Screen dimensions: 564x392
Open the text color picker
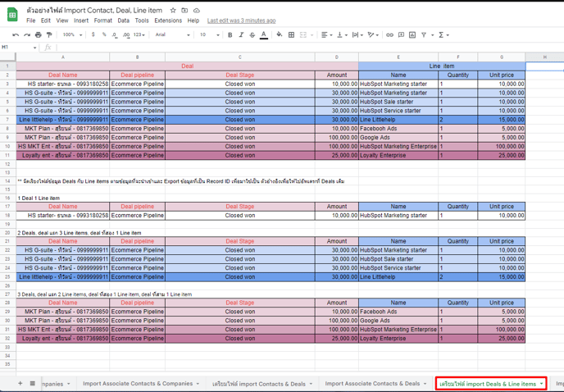(264, 35)
